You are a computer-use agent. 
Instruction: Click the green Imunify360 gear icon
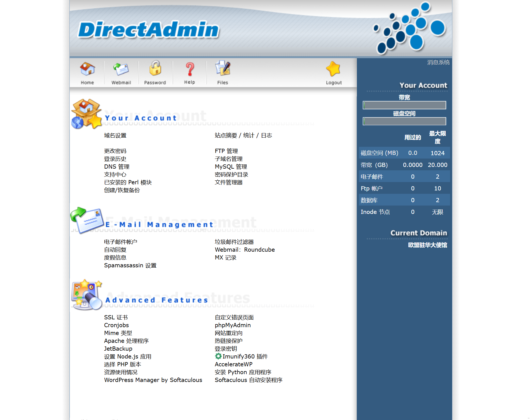pos(218,356)
